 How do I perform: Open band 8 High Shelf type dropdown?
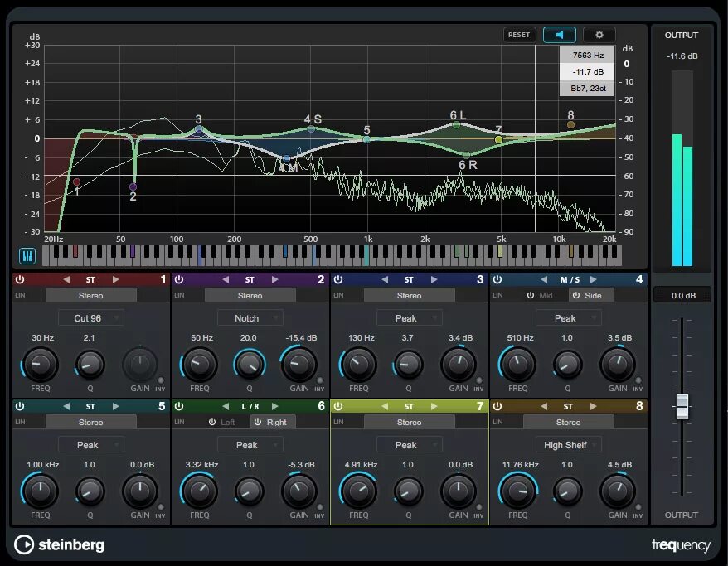[x=569, y=445]
